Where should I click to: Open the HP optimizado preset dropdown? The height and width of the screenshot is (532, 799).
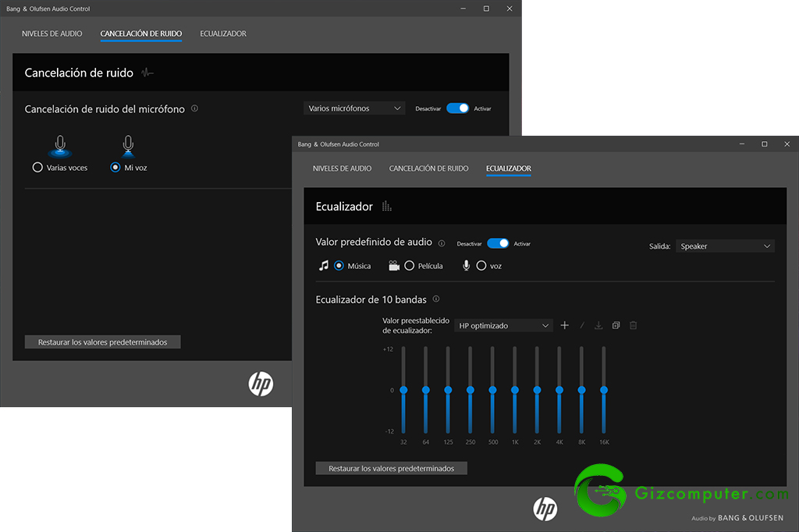[503, 325]
